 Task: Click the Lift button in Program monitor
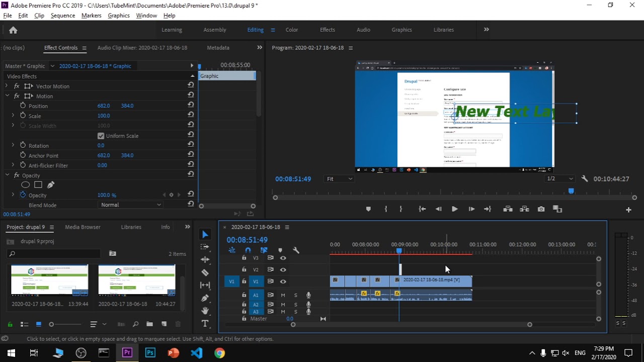(508, 209)
